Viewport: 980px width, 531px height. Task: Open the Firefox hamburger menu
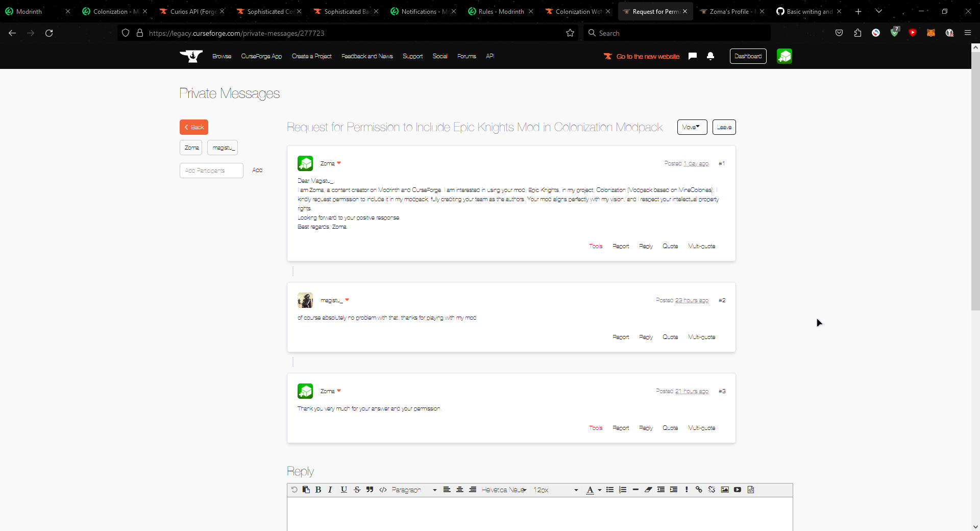[968, 33]
